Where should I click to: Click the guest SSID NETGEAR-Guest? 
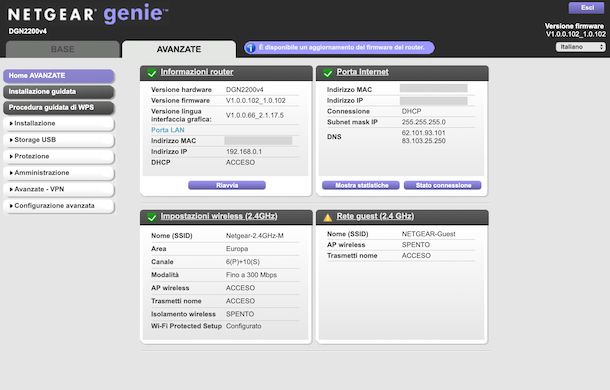click(428, 234)
